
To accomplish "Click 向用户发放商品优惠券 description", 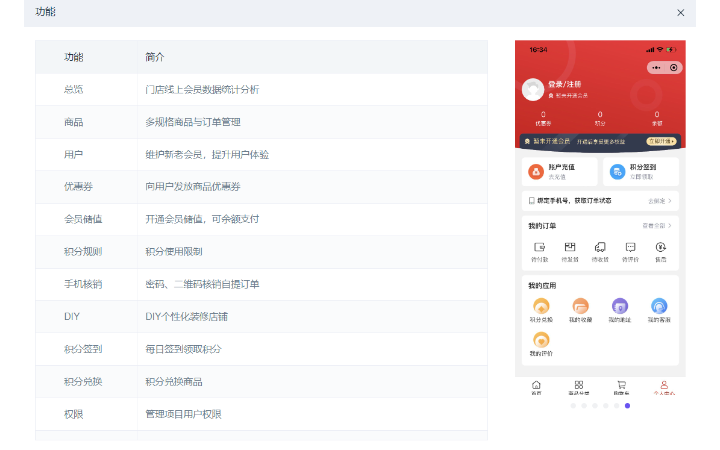I will (193, 187).
